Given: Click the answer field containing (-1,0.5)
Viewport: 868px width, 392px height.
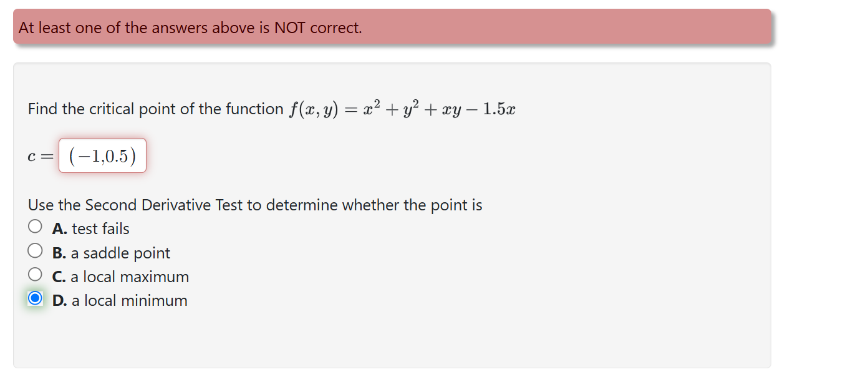Looking at the screenshot, I should [x=102, y=155].
